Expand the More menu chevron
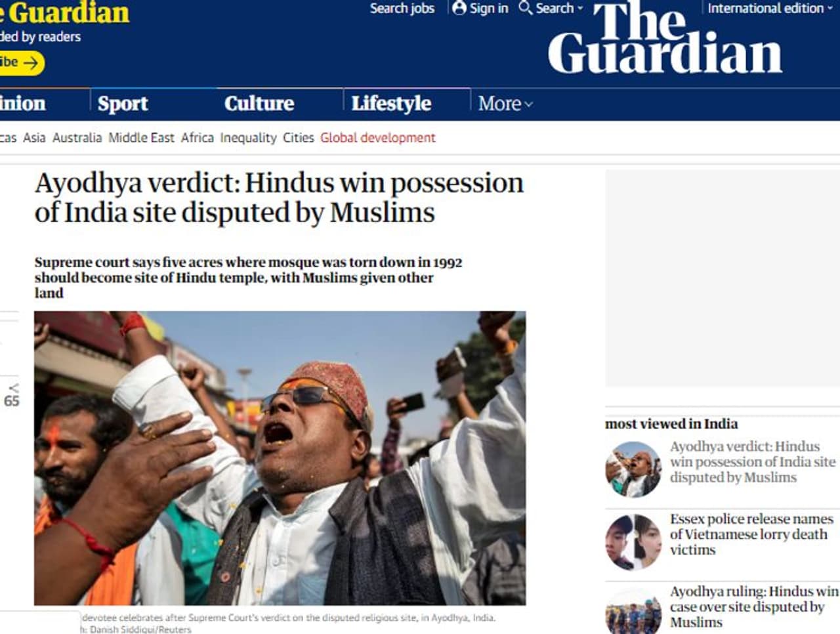The height and width of the screenshot is (634, 840). tap(529, 104)
